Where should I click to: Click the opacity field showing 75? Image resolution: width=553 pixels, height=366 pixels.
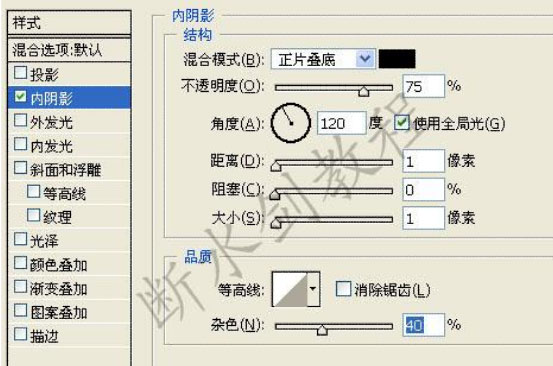pyautogui.click(x=423, y=86)
